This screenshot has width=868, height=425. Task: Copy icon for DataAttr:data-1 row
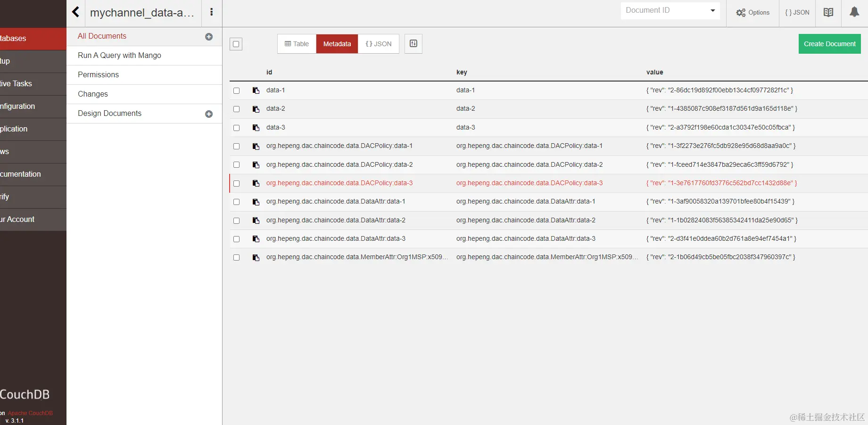click(256, 202)
